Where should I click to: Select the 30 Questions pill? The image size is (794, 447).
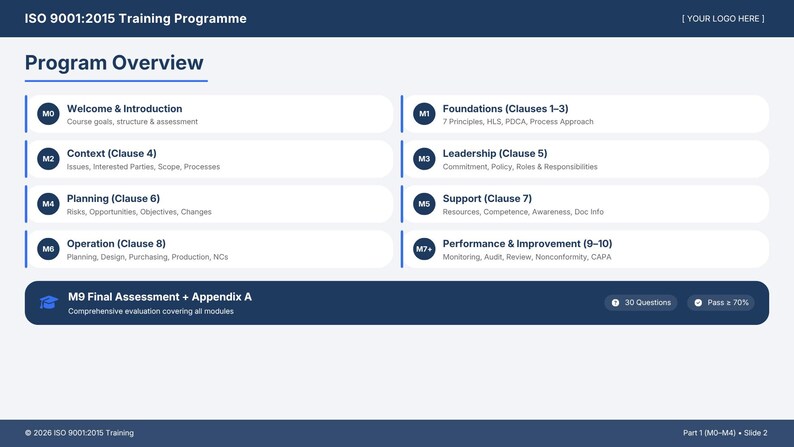pos(641,303)
